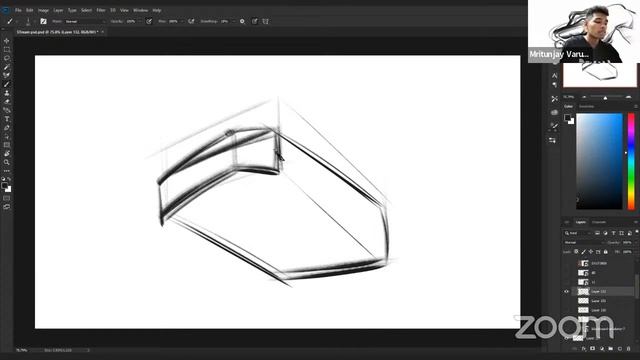Viewport: 640px width, 360px height.
Task: Toggle pressure control for opacity
Action: click(x=149, y=21)
